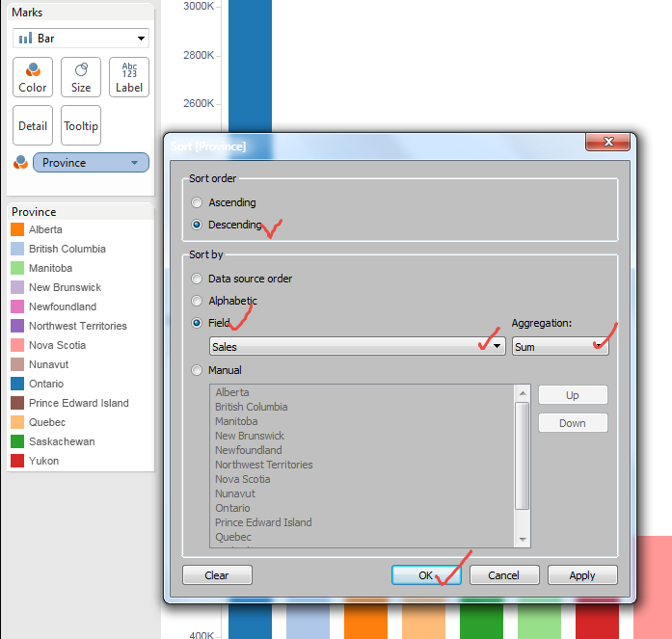Click color icon beside Province pill
672x639 pixels.
point(20,163)
